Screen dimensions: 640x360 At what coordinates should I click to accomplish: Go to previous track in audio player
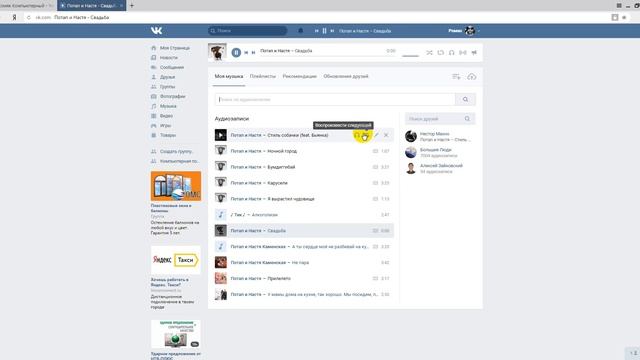pyautogui.click(x=246, y=52)
